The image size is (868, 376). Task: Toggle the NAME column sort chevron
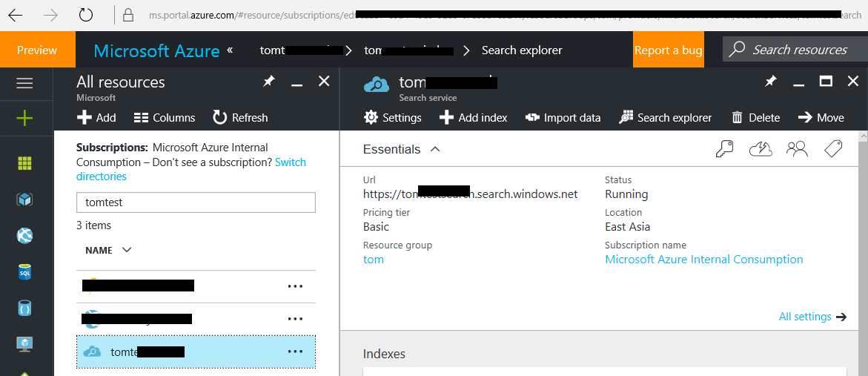click(127, 250)
